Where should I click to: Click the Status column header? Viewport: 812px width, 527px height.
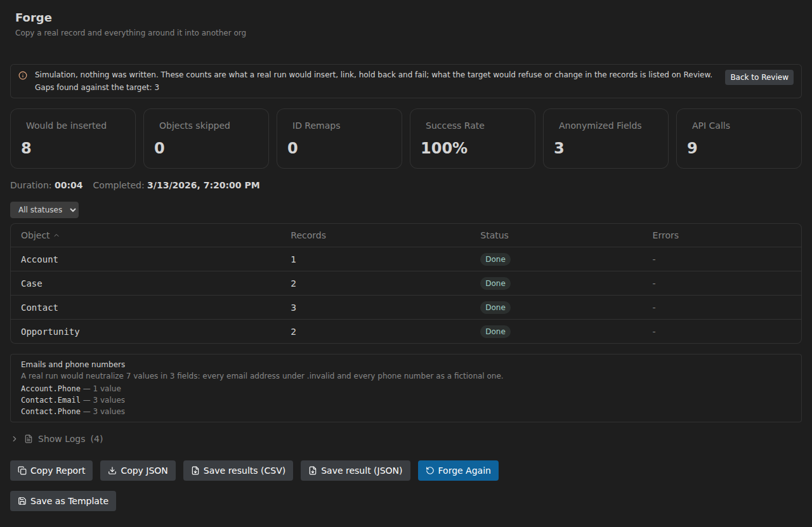click(x=494, y=235)
